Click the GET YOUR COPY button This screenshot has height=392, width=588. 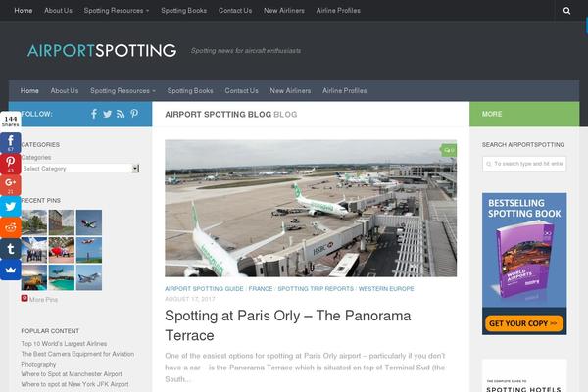524,323
